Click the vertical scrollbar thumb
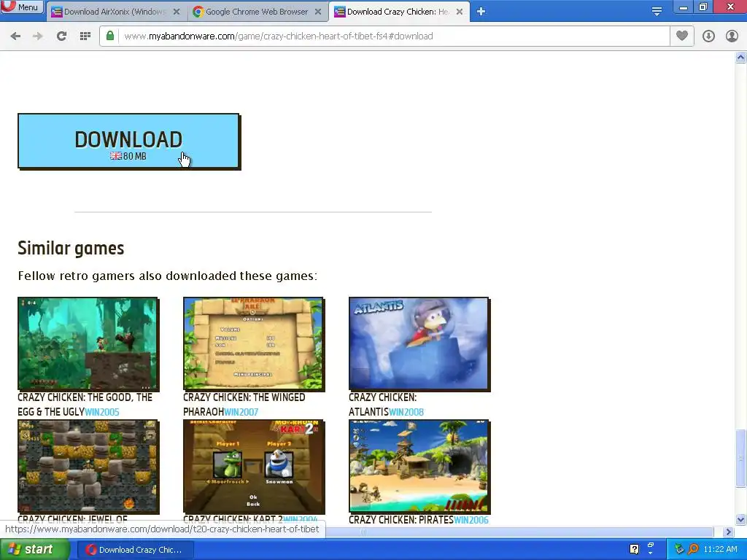 [x=741, y=458]
